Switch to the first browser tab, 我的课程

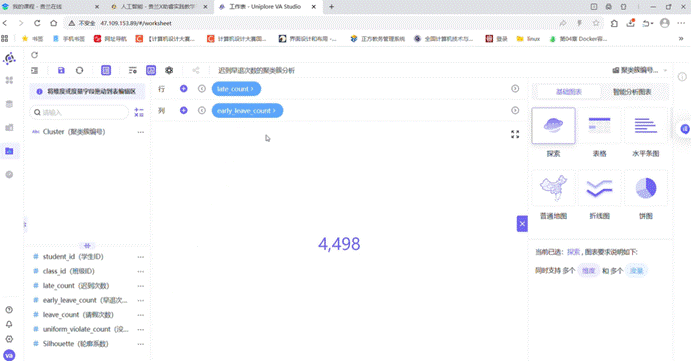point(51,7)
